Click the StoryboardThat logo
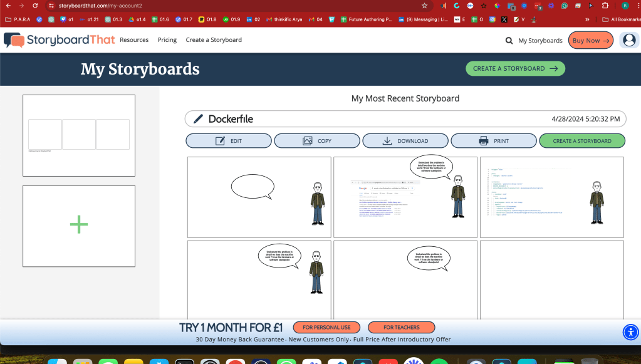641x364 pixels. tap(60, 40)
